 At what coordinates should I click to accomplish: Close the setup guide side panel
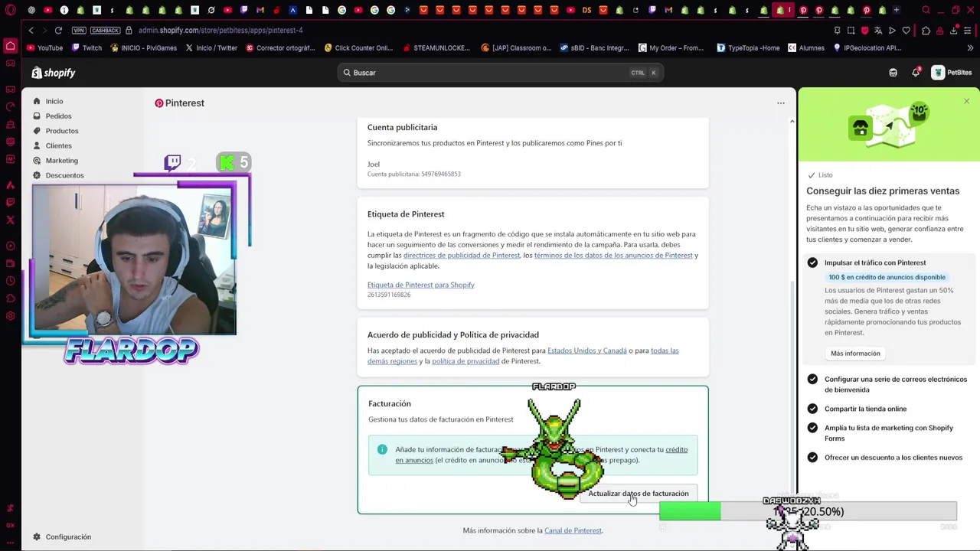click(966, 101)
